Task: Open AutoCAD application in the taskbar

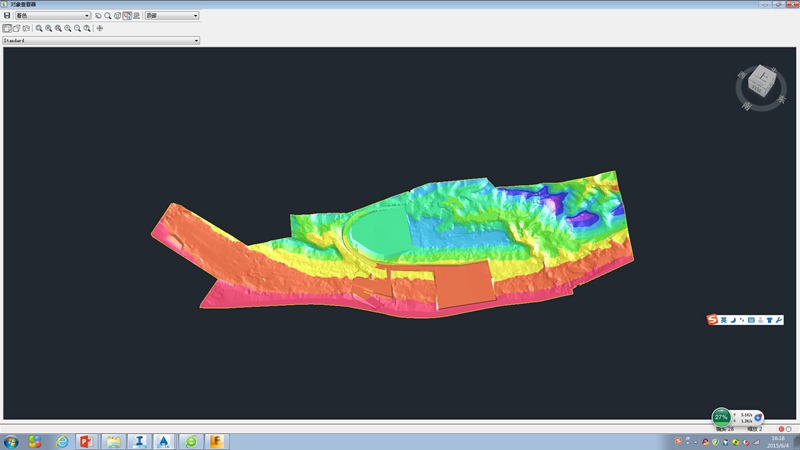Action: (164, 441)
